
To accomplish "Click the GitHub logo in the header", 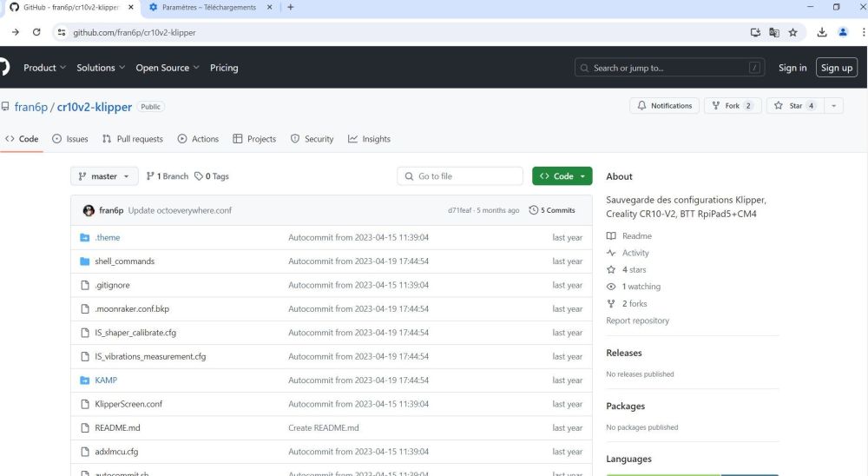I will coord(3,68).
